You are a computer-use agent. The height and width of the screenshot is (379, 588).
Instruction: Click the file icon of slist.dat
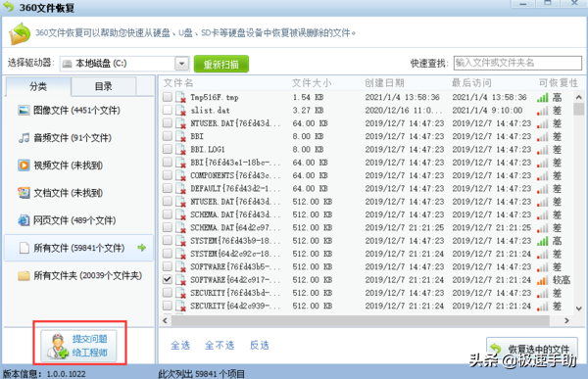point(180,111)
